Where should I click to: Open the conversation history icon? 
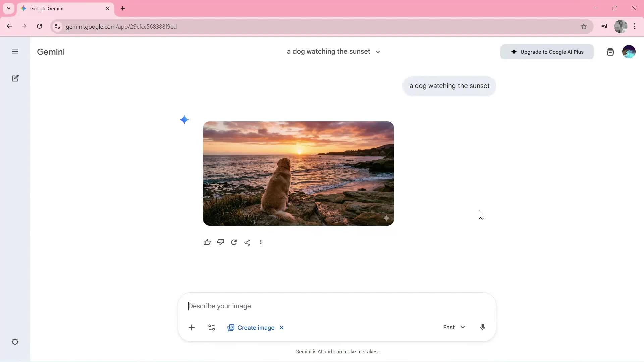click(610, 52)
